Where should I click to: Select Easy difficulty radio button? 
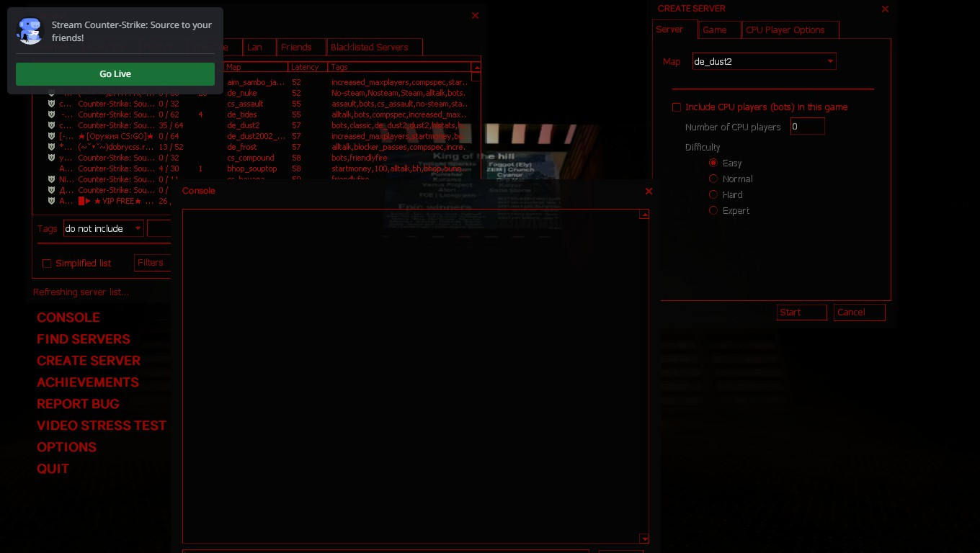pos(713,163)
